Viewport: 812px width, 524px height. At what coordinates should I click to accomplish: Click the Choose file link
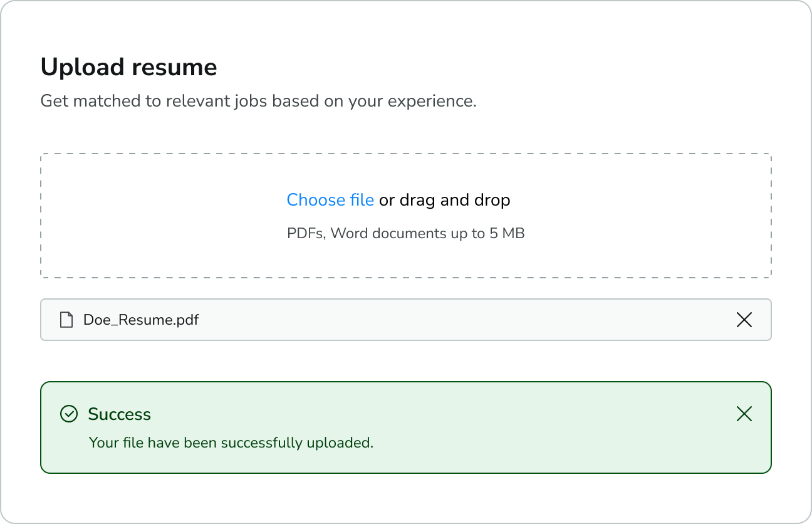(x=330, y=200)
